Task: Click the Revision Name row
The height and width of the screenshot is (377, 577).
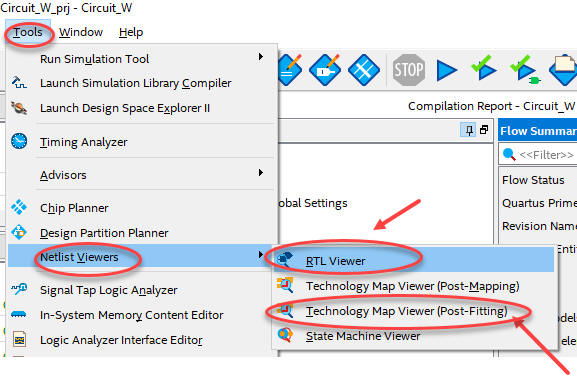Action: point(539,226)
